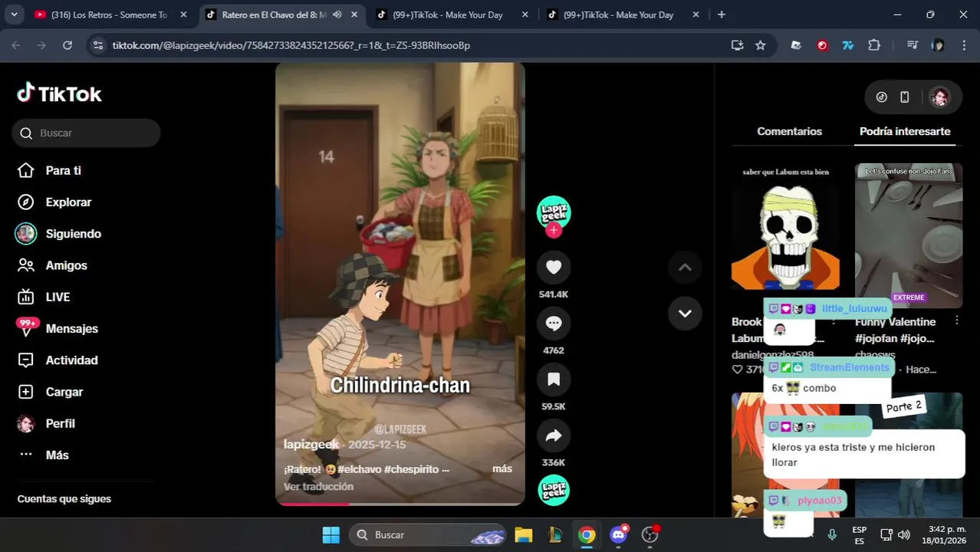Mute the playing tab via speaker icon
980x552 pixels.
pos(337,15)
